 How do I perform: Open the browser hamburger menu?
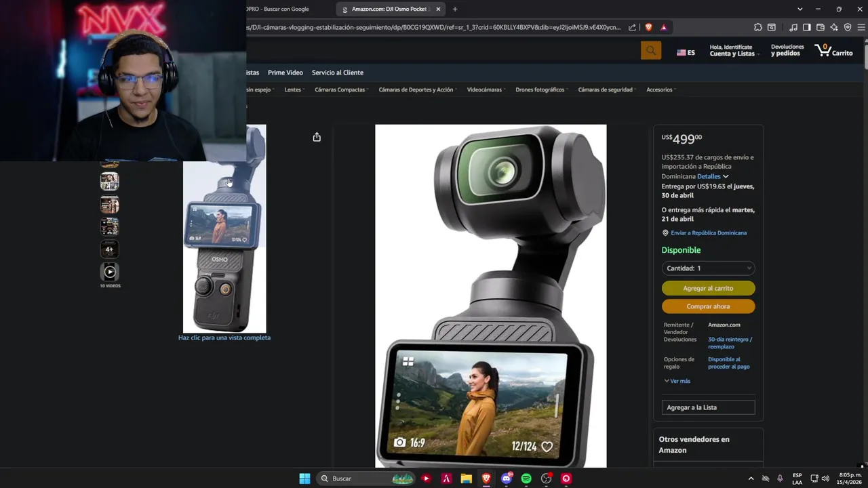click(861, 27)
